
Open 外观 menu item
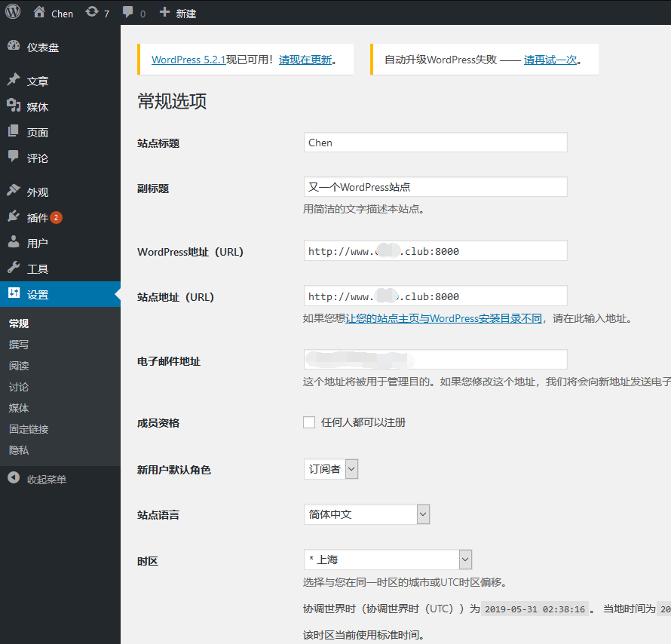60,192
